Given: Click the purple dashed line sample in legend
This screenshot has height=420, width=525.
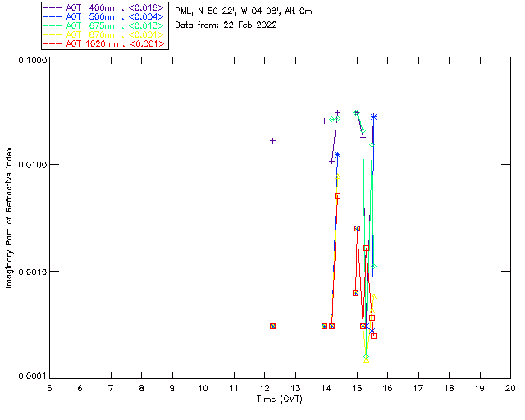Looking at the screenshot, I should 52,7.
